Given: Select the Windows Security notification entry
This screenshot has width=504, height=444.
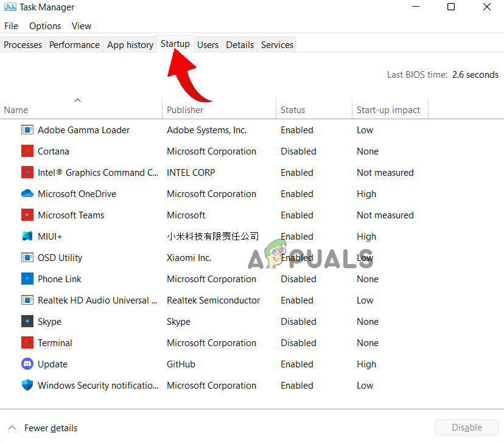Looking at the screenshot, I should [x=98, y=385].
